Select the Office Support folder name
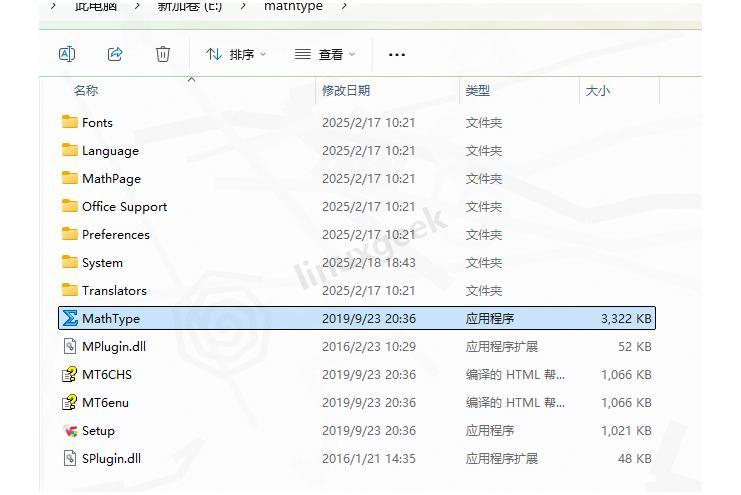 (125, 207)
